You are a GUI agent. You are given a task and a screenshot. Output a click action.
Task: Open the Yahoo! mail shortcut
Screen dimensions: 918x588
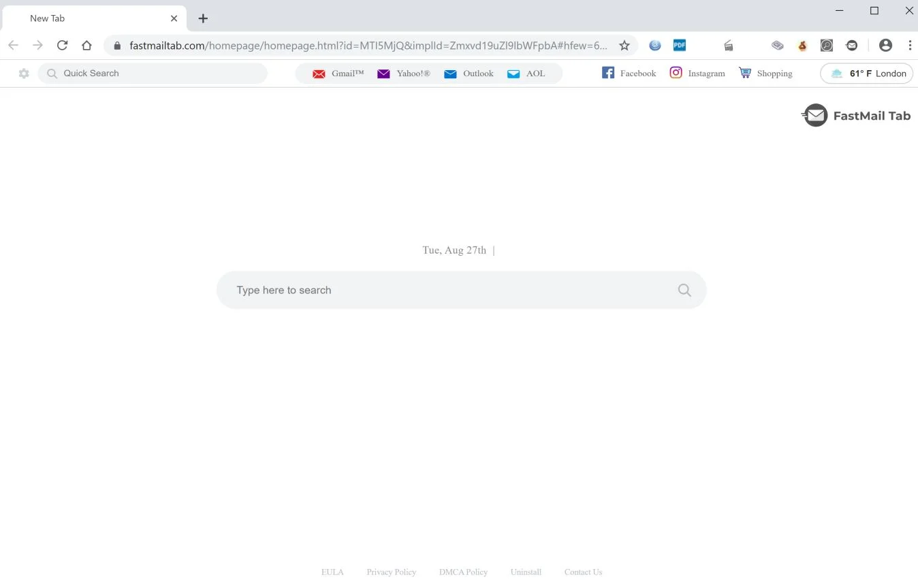click(x=404, y=73)
